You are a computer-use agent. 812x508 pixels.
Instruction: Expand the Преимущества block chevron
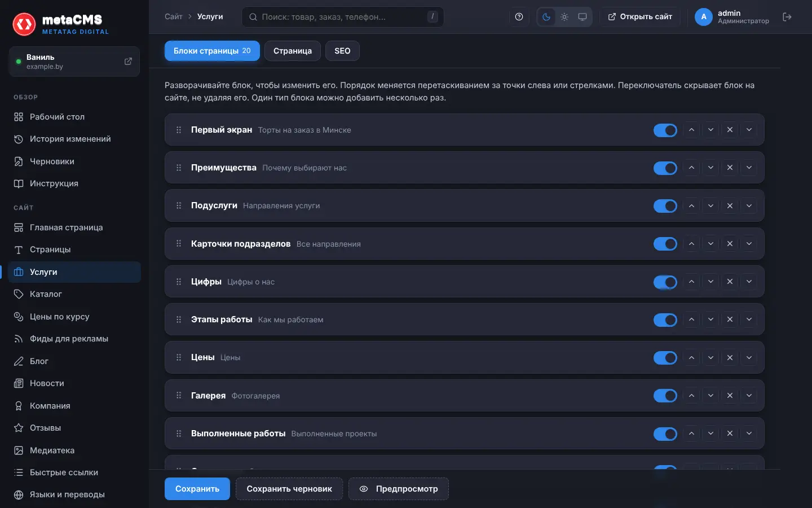[749, 168]
